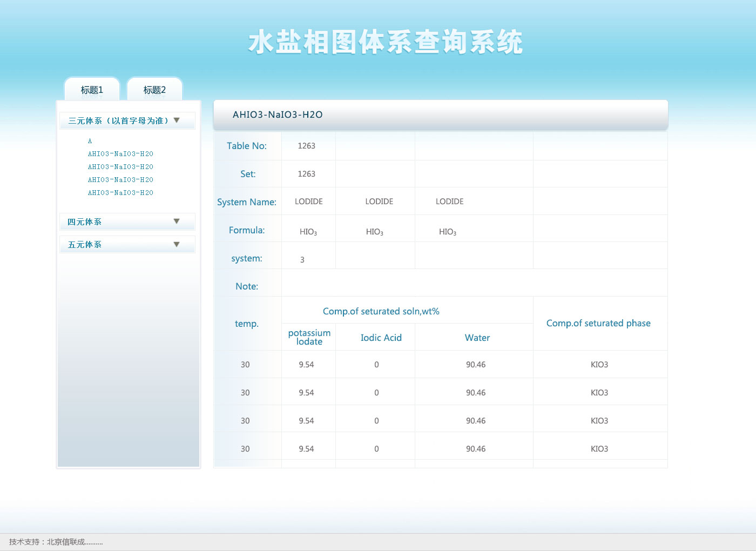
Task: Click the 四元体系 header text
Action: (x=85, y=222)
